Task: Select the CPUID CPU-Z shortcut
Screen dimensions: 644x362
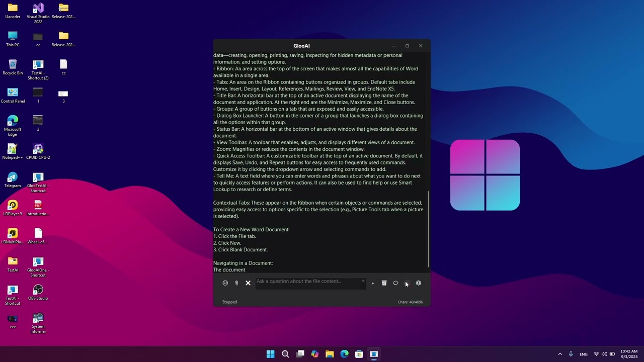Action: click(x=38, y=152)
